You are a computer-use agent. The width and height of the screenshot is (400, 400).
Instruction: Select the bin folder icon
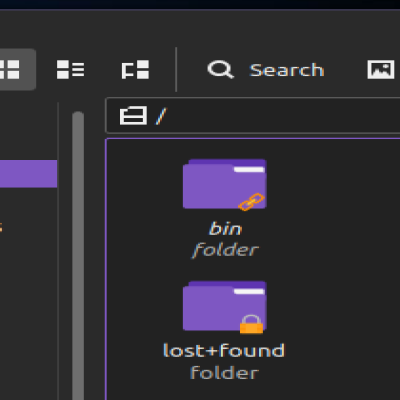pos(224,184)
